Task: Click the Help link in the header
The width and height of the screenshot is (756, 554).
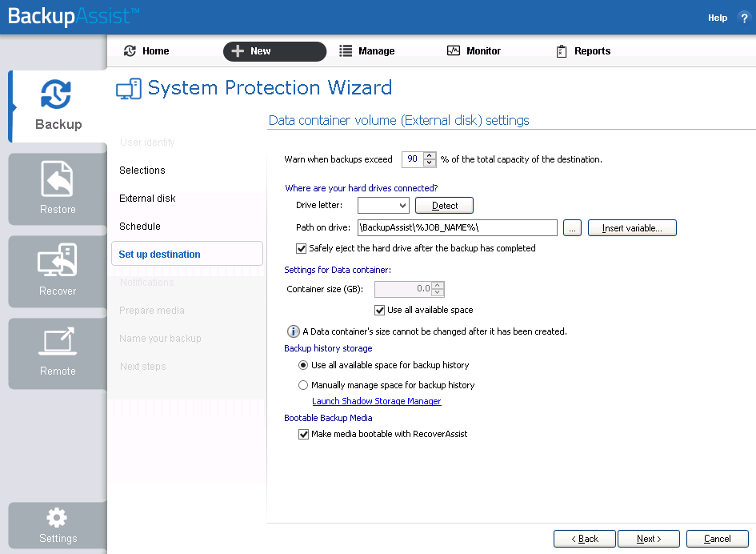Action: pos(718,18)
